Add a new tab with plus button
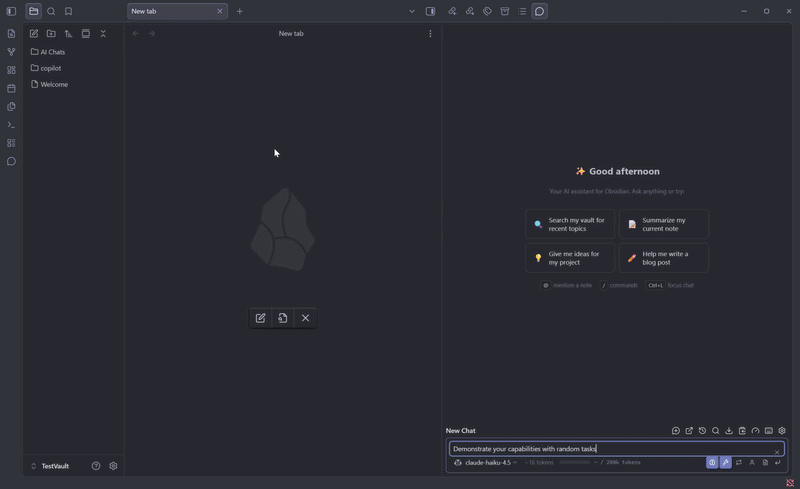 (240, 11)
